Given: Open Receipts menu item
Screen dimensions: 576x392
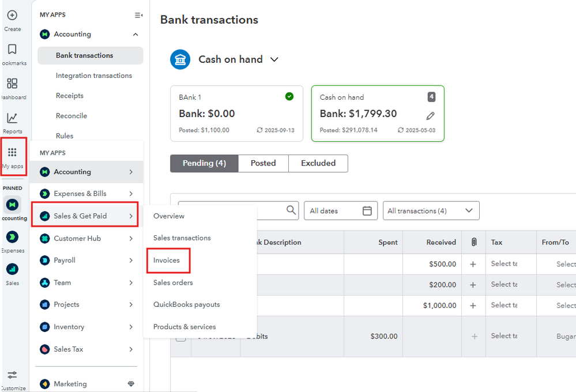Looking at the screenshot, I should (69, 96).
